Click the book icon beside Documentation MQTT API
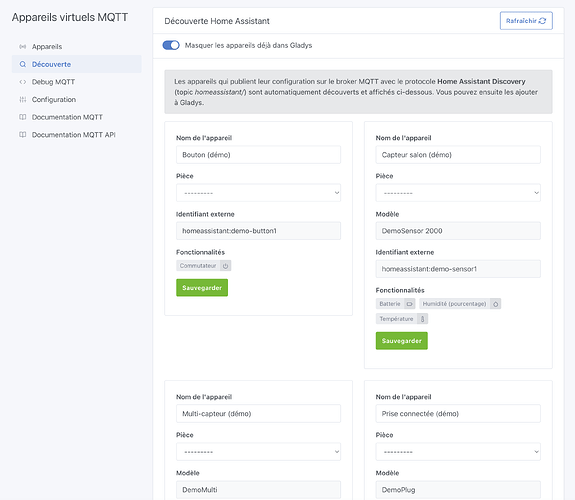Image resolution: width=575 pixels, height=500 pixels. pyautogui.click(x=23, y=135)
